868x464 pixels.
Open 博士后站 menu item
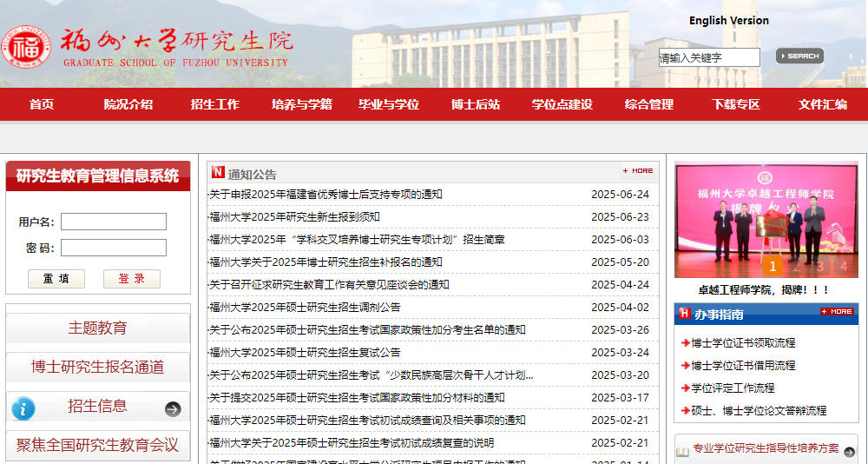476,104
